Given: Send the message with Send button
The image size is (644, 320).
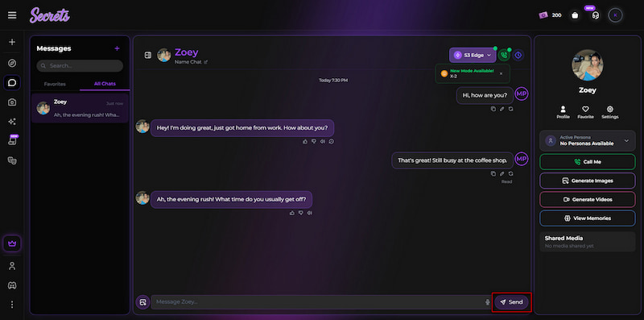Looking at the screenshot, I should point(511,302).
